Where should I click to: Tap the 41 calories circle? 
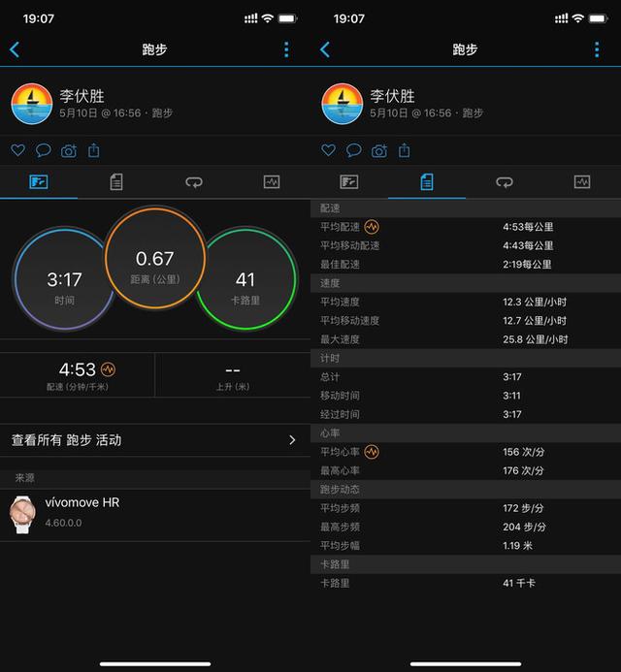tap(245, 280)
